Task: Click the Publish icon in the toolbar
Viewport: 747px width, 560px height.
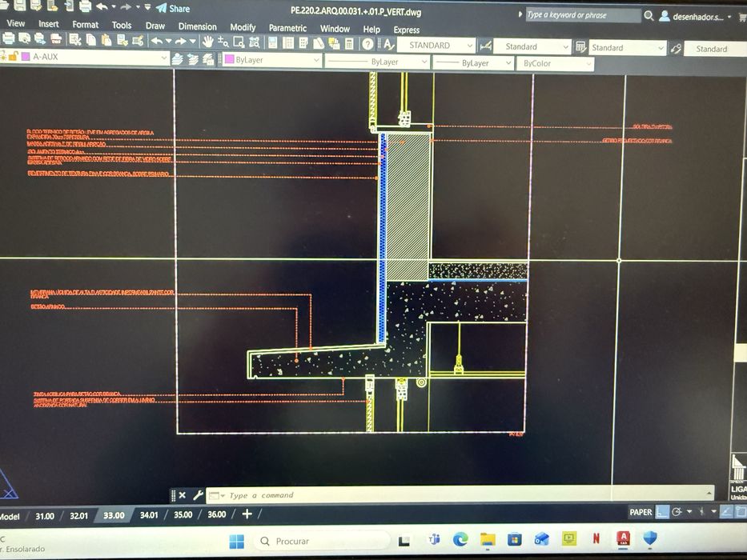Action: click(40, 39)
